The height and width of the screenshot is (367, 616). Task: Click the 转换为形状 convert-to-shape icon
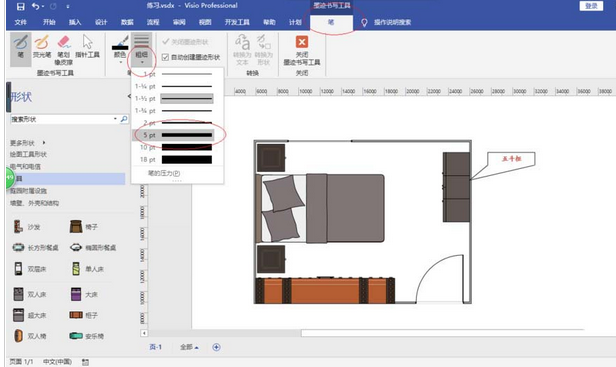pyautogui.click(x=263, y=50)
